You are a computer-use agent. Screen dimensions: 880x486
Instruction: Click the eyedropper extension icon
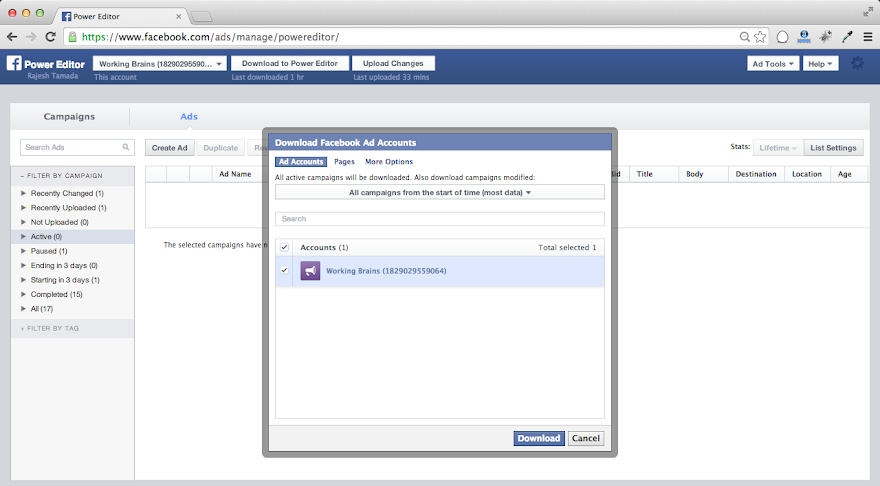click(x=847, y=37)
